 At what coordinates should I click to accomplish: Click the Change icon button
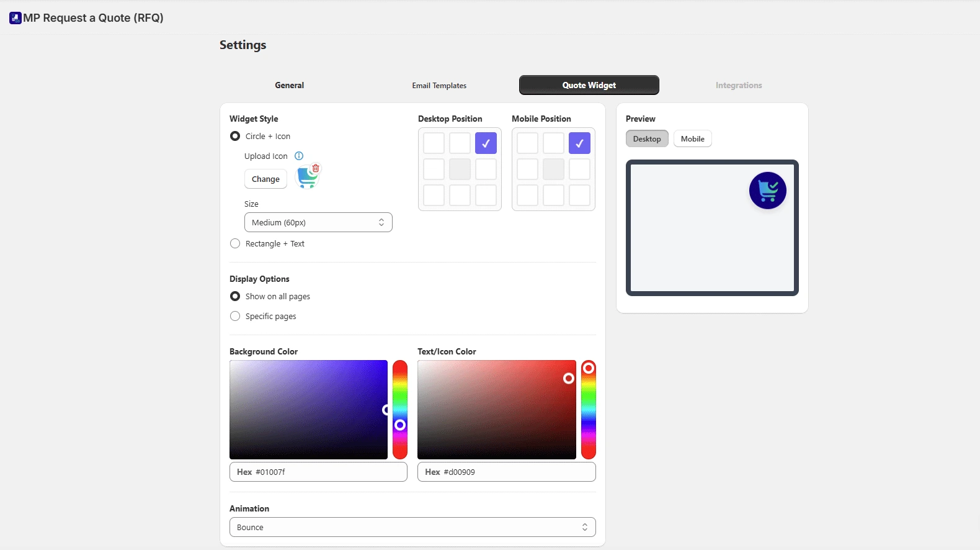265,179
